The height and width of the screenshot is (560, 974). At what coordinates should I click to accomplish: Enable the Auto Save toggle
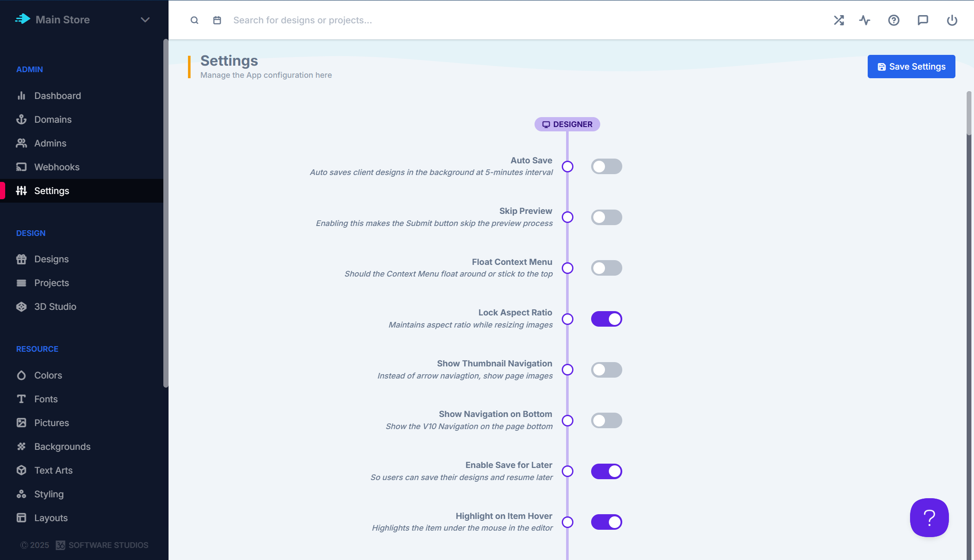606,166
